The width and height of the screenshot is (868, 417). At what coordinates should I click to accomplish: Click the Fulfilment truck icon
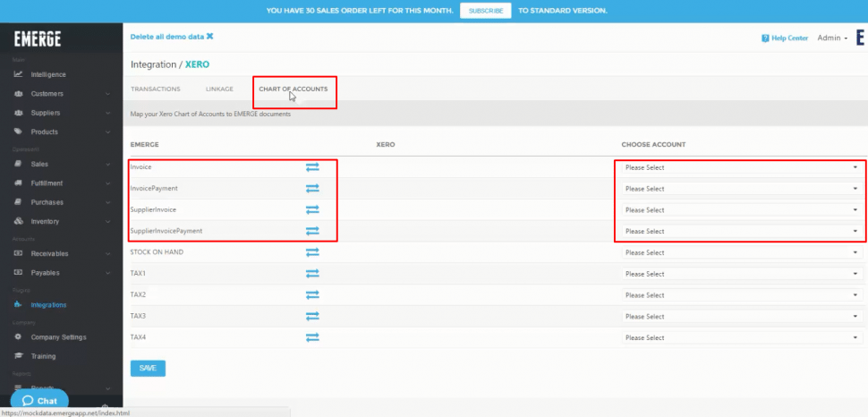(18, 183)
